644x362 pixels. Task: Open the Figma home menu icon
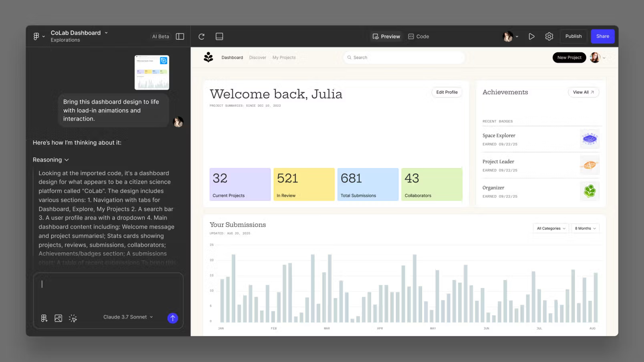(36, 36)
